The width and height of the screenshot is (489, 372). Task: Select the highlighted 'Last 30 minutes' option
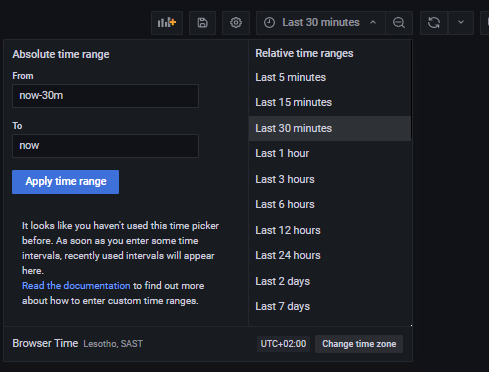330,128
